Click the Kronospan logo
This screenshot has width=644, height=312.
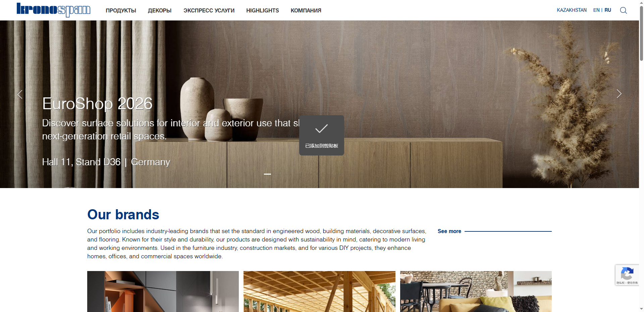point(53,10)
